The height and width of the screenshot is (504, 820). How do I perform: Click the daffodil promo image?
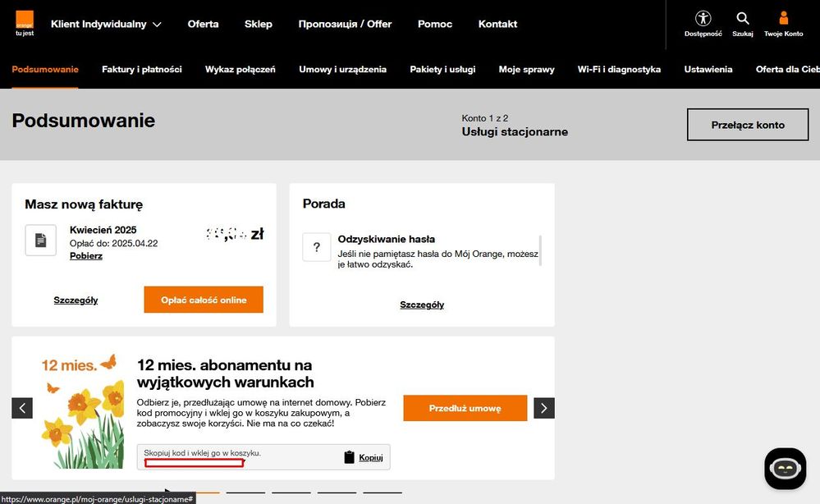[x=84, y=411]
